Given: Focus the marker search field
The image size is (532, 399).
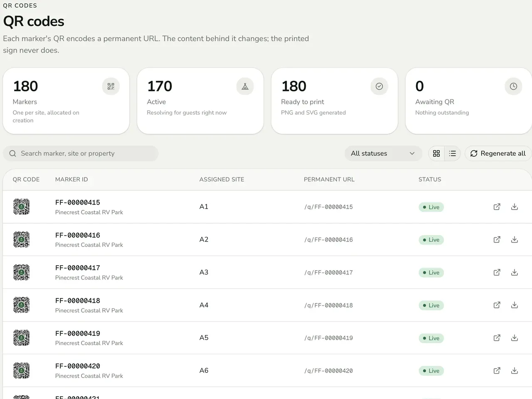Looking at the screenshot, I should 81,153.
